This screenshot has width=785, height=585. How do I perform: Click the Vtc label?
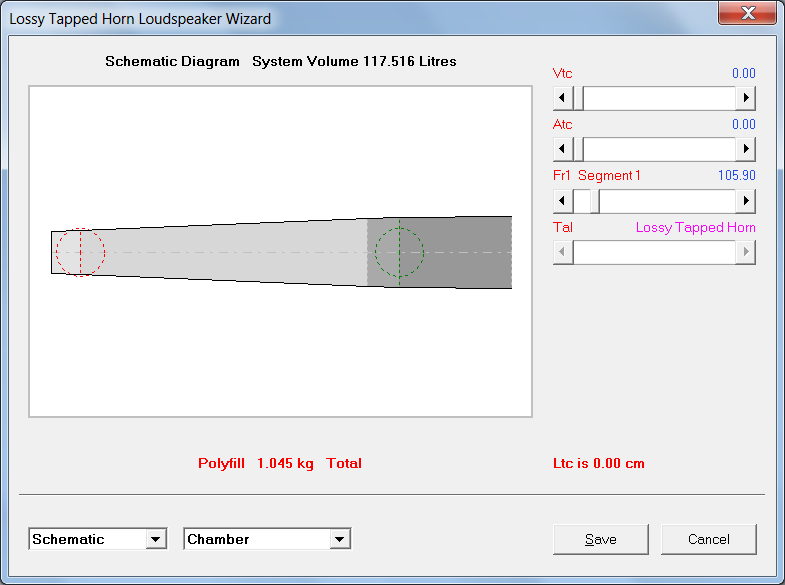(563, 73)
